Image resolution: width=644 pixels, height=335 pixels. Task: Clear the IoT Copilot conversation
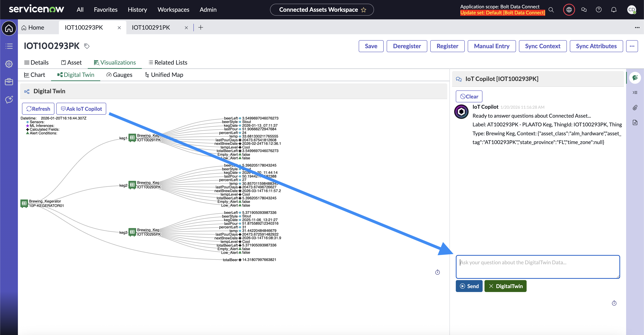(x=469, y=96)
